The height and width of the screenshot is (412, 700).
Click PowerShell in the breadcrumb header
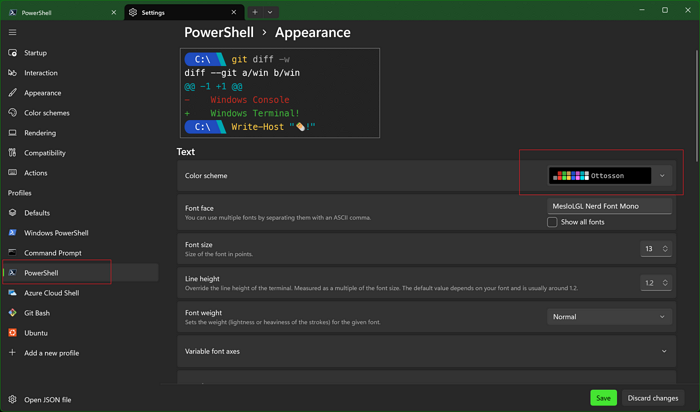219,32
